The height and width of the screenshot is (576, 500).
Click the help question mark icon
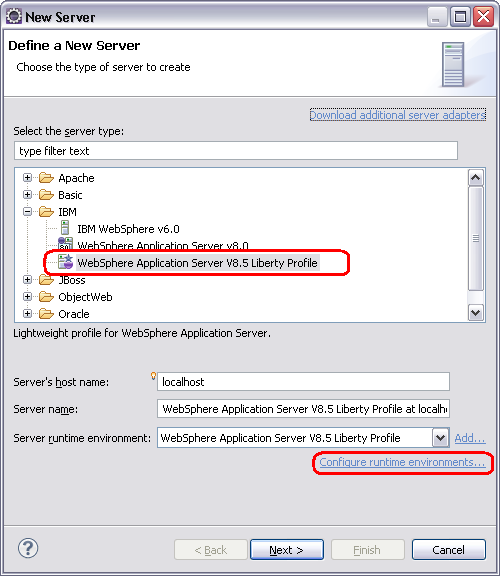[x=28, y=548]
